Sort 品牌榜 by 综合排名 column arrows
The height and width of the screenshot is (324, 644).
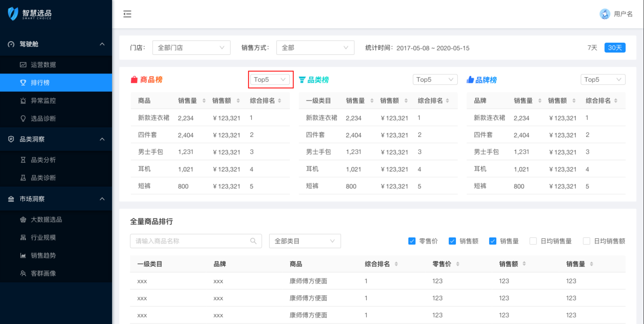pyautogui.click(x=616, y=101)
